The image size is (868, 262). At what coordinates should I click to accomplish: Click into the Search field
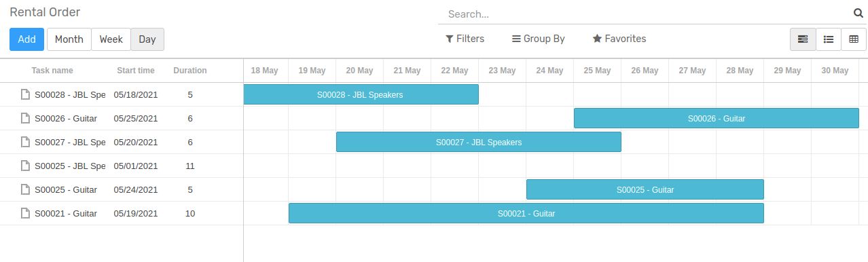645,14
